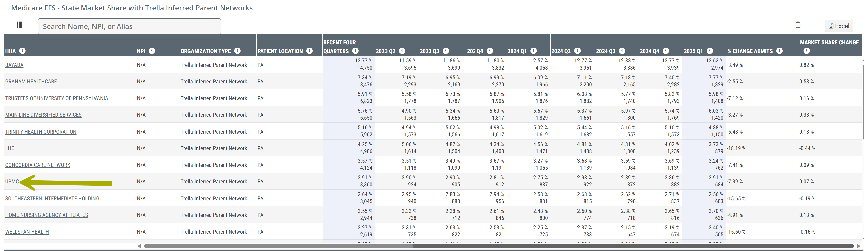Export table with the Excel button
The height and width of the screenshot is (251, 868).
click(x=839, y=26)
